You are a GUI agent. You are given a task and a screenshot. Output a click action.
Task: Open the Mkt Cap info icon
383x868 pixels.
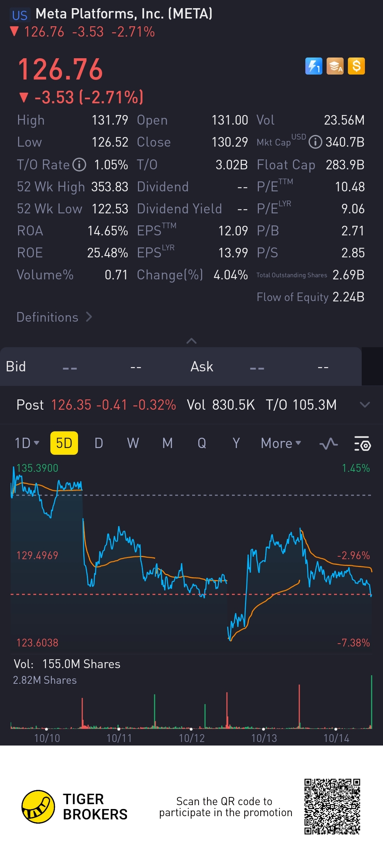click(315, 142)
